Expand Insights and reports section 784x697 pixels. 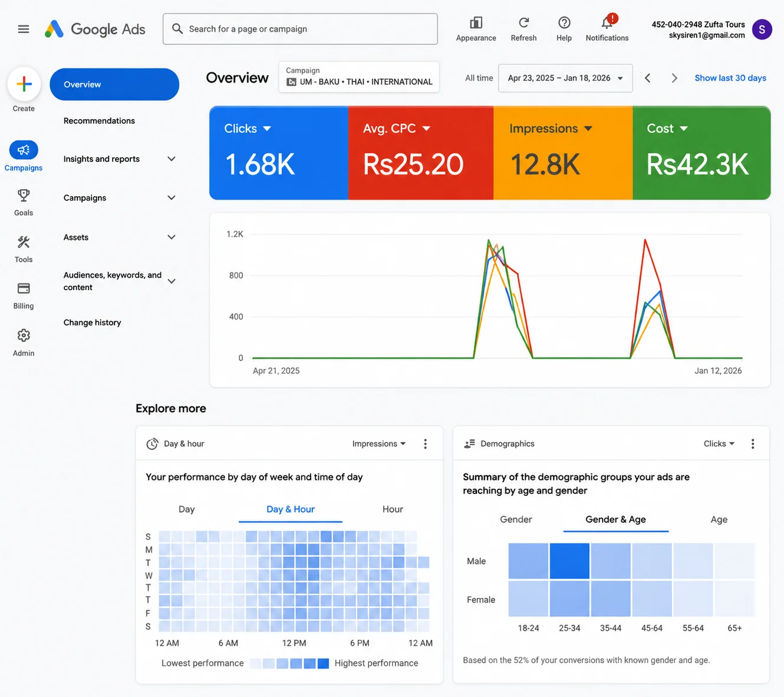coord(172,159)
